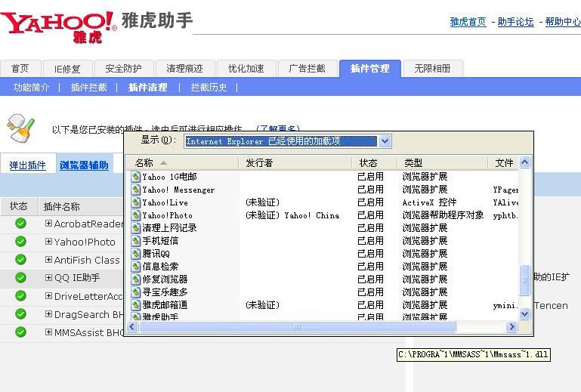Screen dimensions: 581x392
Task: Open the 帮助中心 link
Action: pos(563,22)
